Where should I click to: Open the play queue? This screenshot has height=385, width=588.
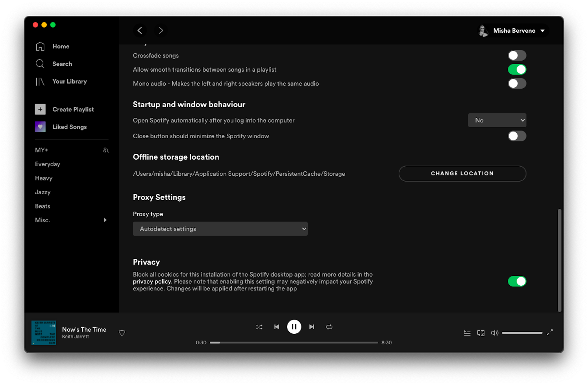click(x=467, y=333)
